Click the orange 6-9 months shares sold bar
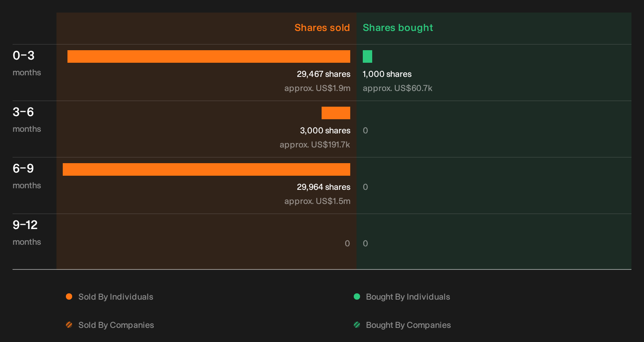Image resolution: width=644 pixels, height=342 pixels. tap(206, 169)
